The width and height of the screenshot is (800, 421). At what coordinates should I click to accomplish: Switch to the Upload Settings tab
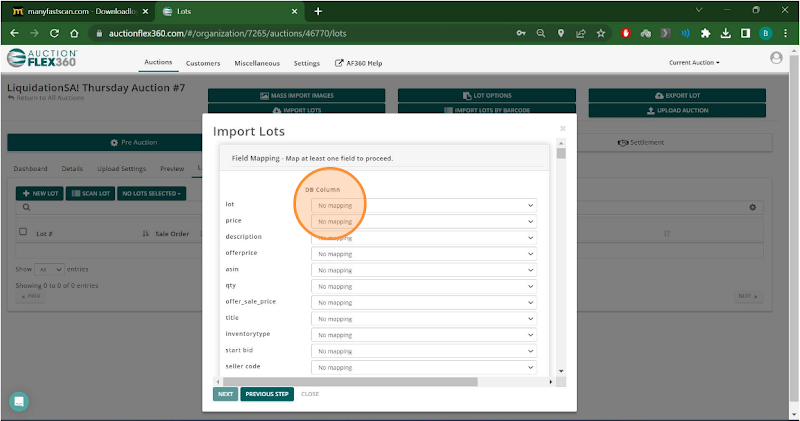point(121,168)
